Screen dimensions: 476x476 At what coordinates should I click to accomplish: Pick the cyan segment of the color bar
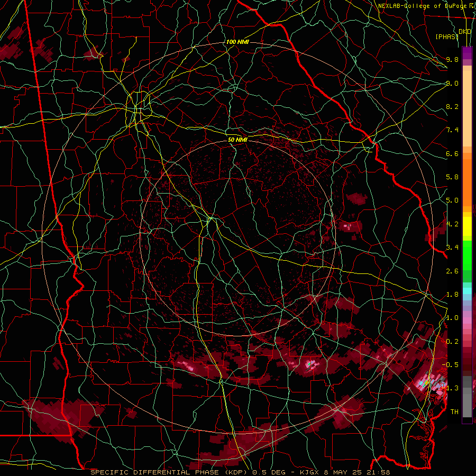467,291
